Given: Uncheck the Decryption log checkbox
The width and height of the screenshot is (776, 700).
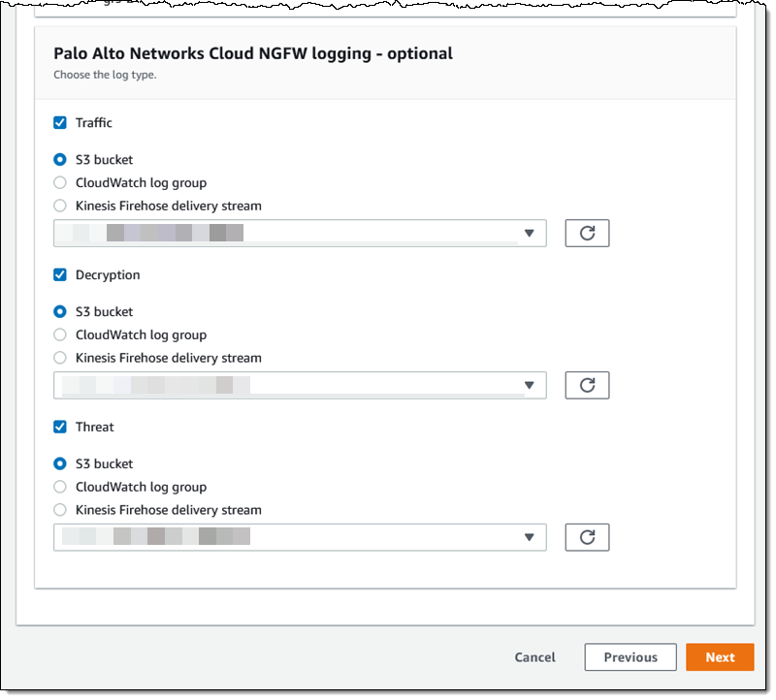Looking at the screenshot, I should (60, 274).
